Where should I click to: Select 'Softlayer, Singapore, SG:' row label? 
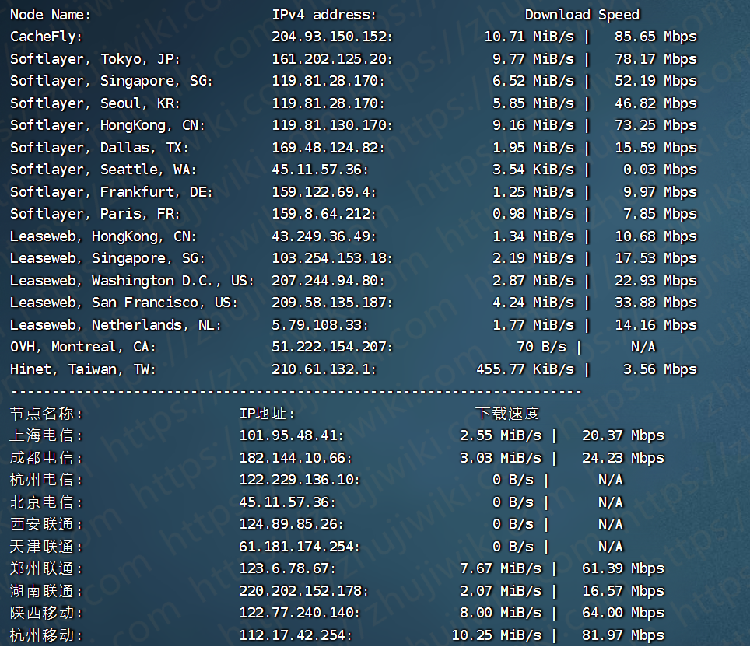tap(111, 81)
